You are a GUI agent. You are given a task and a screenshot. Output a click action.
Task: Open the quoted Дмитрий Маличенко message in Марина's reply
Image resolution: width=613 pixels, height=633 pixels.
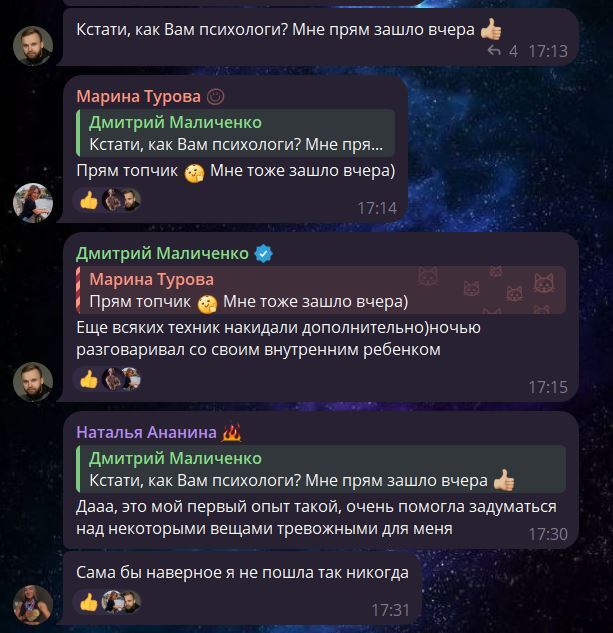235,133
